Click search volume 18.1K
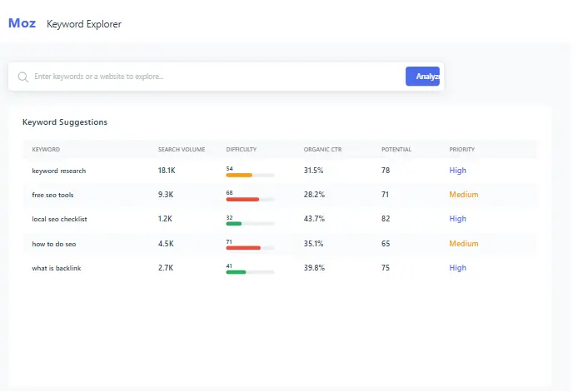578x392 pixels. click(x=167, y=171)
